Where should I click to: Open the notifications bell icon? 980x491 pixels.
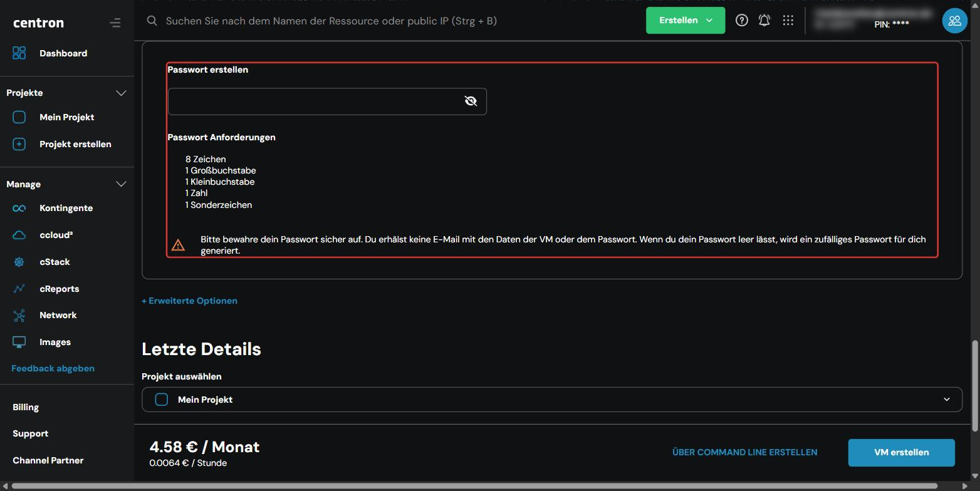point(764,20)
